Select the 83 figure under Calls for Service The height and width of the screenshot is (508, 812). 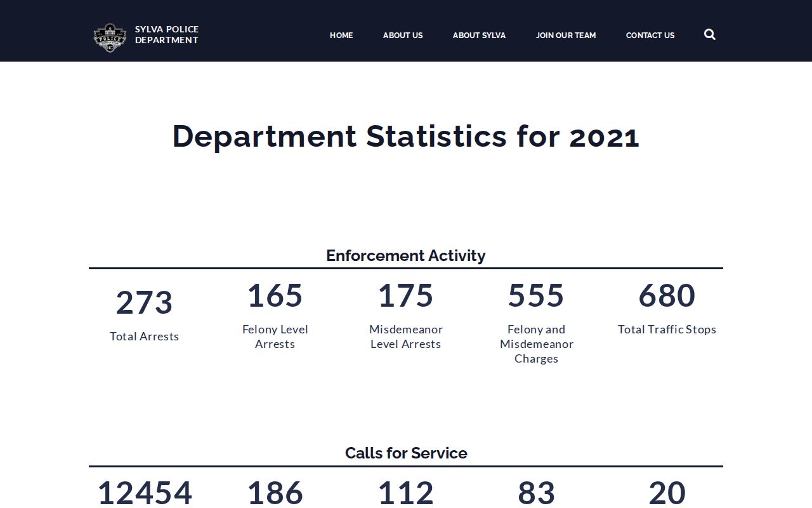coord(536,493)
